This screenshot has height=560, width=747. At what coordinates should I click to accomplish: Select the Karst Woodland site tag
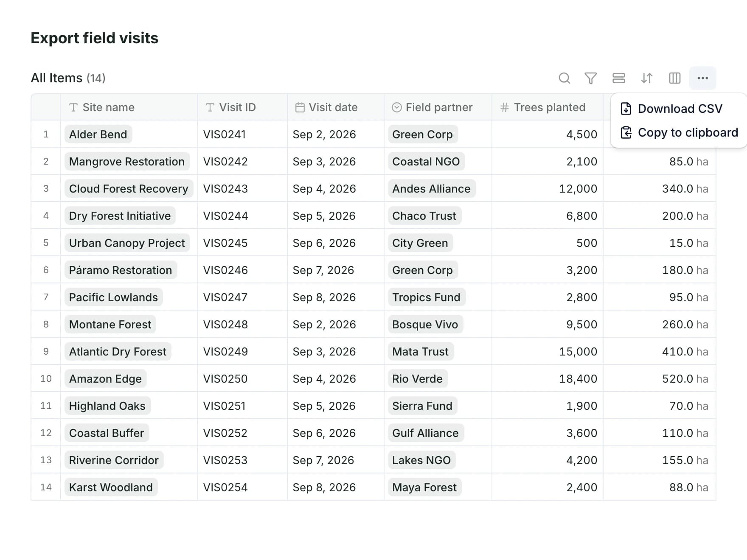point(111,487)
